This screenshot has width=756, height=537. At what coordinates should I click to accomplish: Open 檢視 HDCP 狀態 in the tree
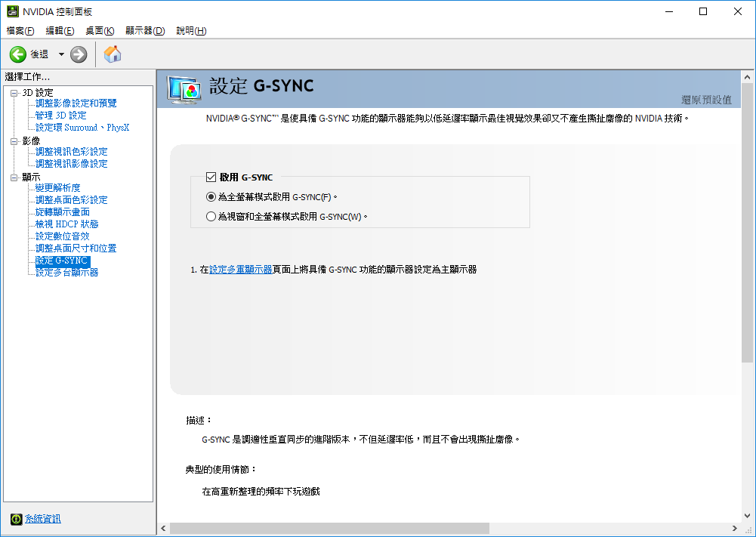click(x=67, y=224)
